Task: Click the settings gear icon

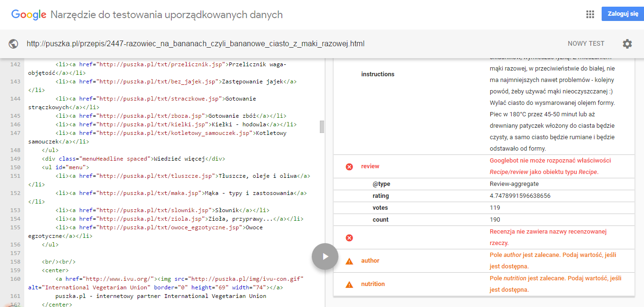Action: coord(627,44)
